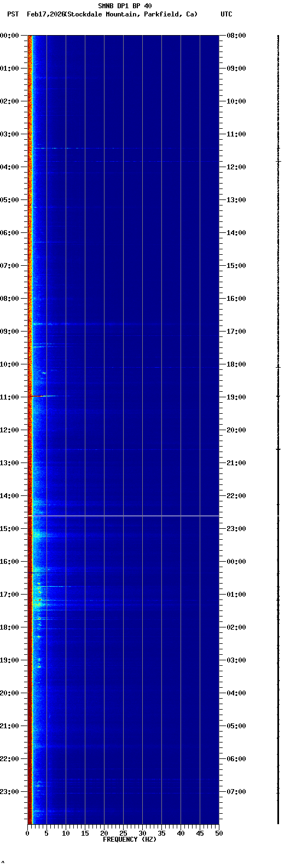Click the title text SMNB DP1 BP 40
The height and width of the screenshot is (868, 302).
coord(125,6)
